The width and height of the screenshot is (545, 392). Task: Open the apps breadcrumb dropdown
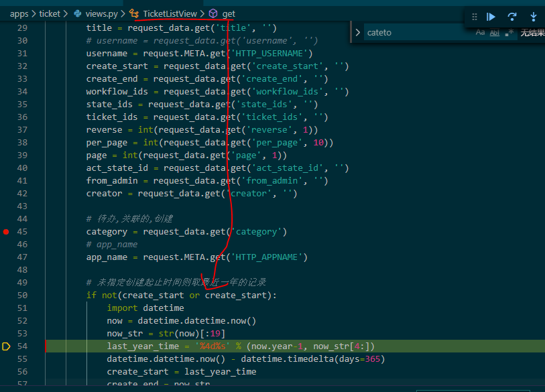[x=19, y=13]
